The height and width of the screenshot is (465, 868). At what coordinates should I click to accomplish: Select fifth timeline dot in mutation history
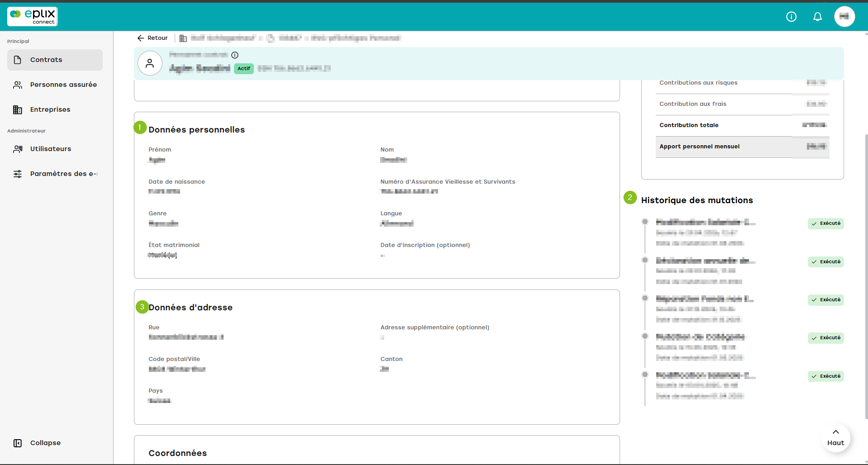tap(645, 375)
